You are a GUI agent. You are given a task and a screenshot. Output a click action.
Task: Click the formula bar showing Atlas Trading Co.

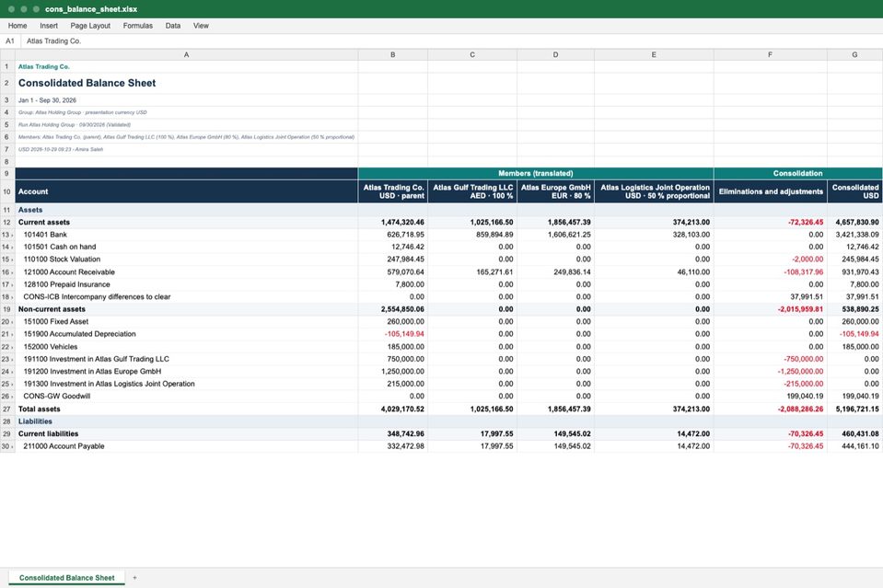coord(450,41)
